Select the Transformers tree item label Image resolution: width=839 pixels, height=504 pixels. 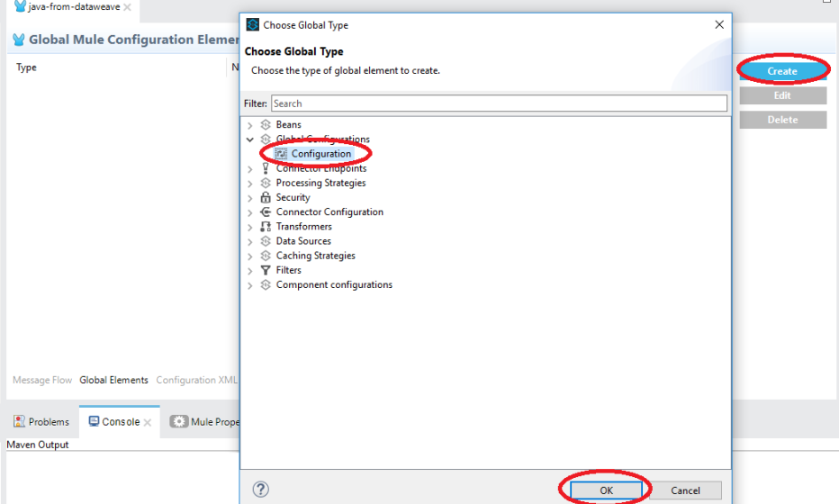coord(303,226)
